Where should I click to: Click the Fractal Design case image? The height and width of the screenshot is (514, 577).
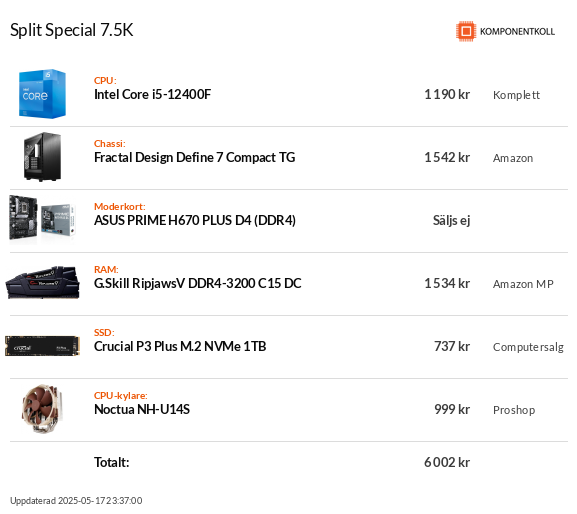tap(42, 157)
